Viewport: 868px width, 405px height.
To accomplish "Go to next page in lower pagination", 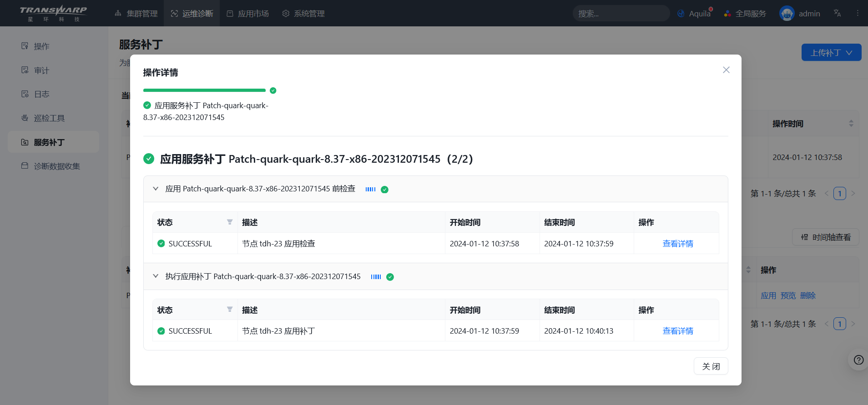I will click(853, 324).
